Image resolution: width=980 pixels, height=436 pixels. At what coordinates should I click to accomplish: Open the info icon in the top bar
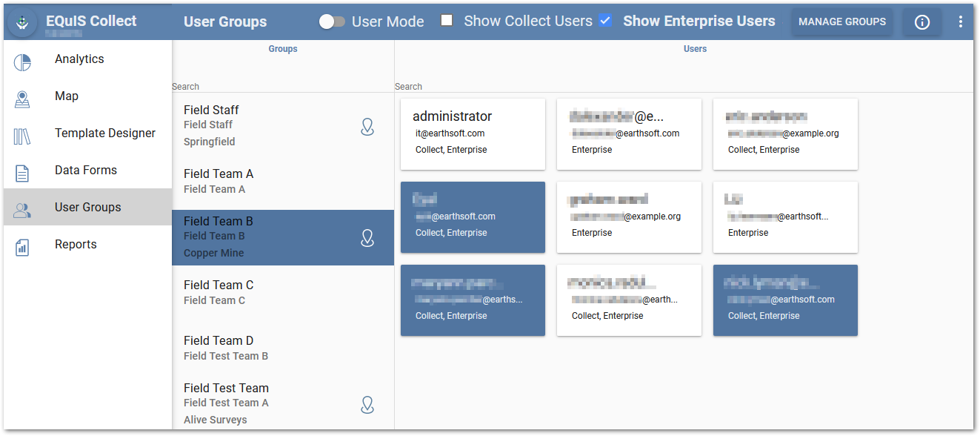[921, 22]
